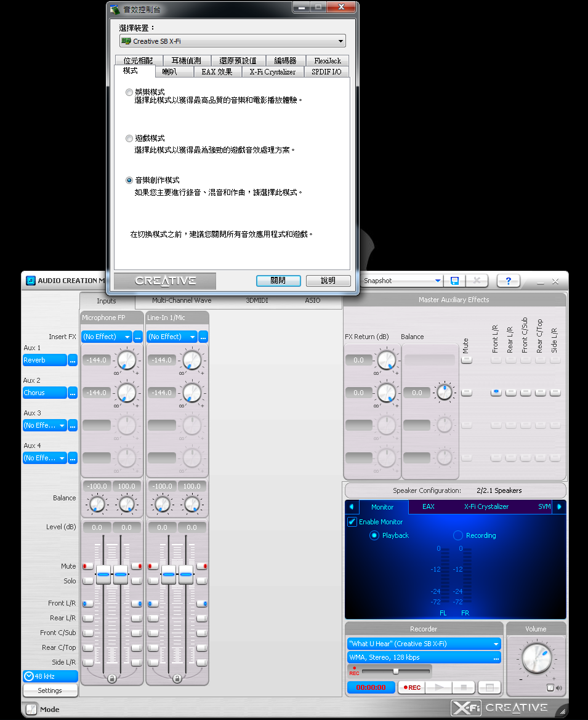Toggle left Solo button on Line-In 1/Mic strip

coord(153,581)
